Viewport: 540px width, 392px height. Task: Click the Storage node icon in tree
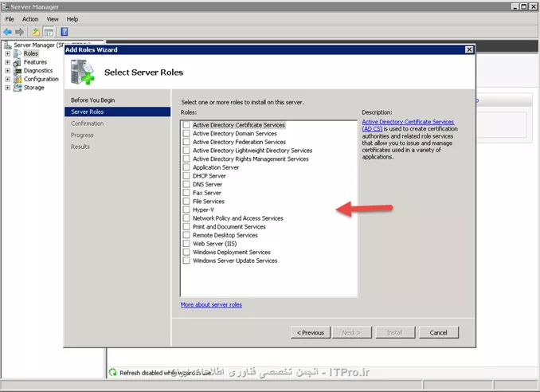click(x=18, y=88)
